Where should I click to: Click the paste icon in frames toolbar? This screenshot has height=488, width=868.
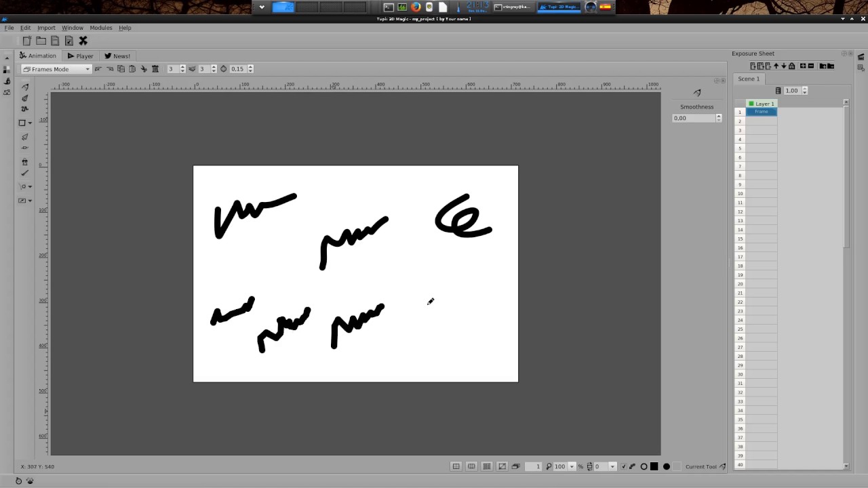point(132,68)
